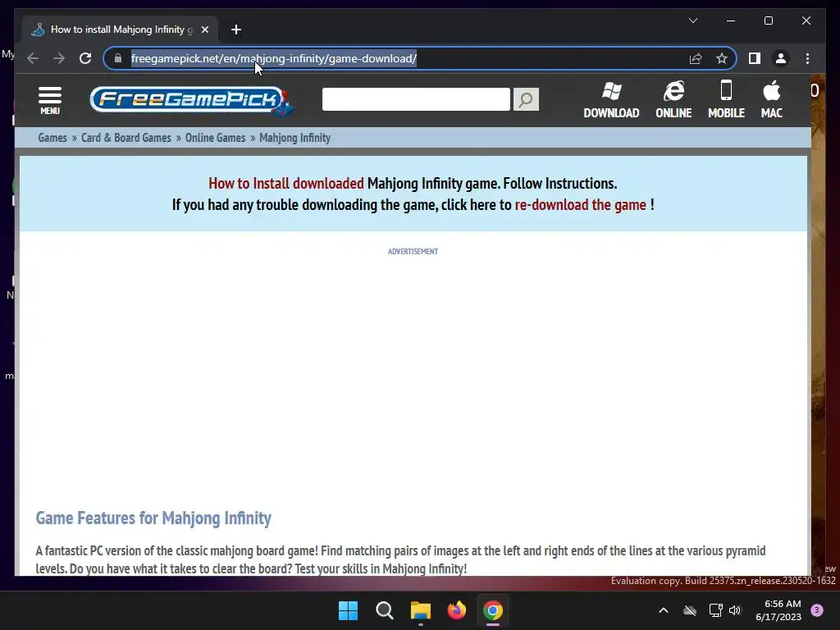This screenshot has width=840, height=630.
Task: Close the Mahjong Infinity tab
Action: pos(204,30)
